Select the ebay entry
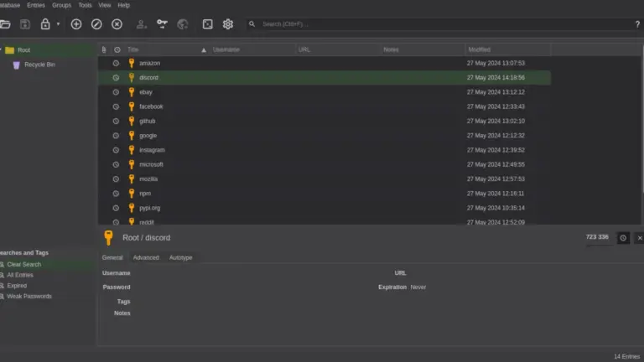Screen dimensions: 644x362 point(325,92)
